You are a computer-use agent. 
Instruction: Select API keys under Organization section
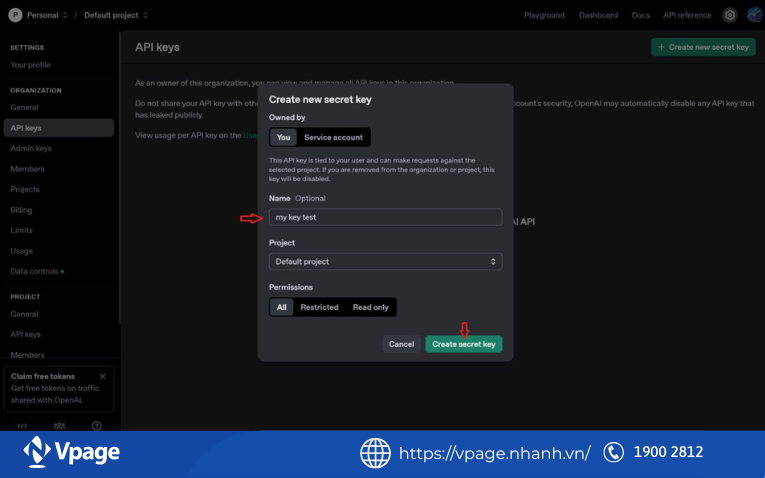pos(59,128)
